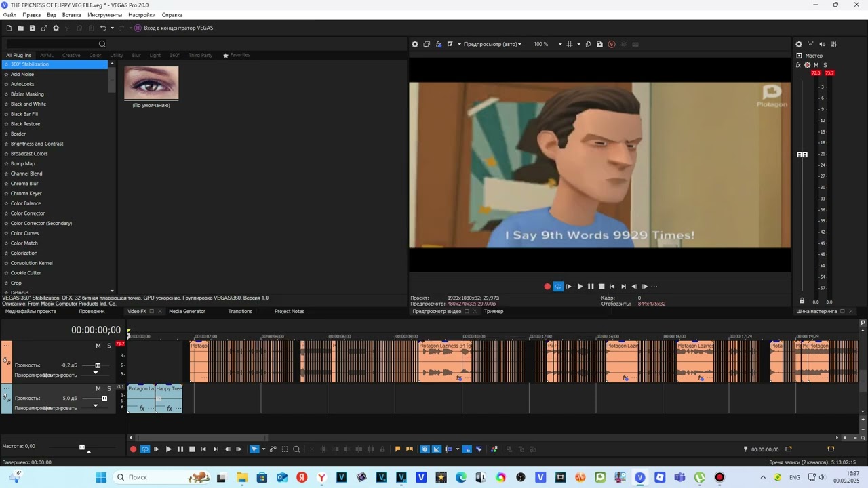Focus the plug-in search input field
The height and width of the screenshot is (488, 868).
pyautogui.click(x=52, y=44)
